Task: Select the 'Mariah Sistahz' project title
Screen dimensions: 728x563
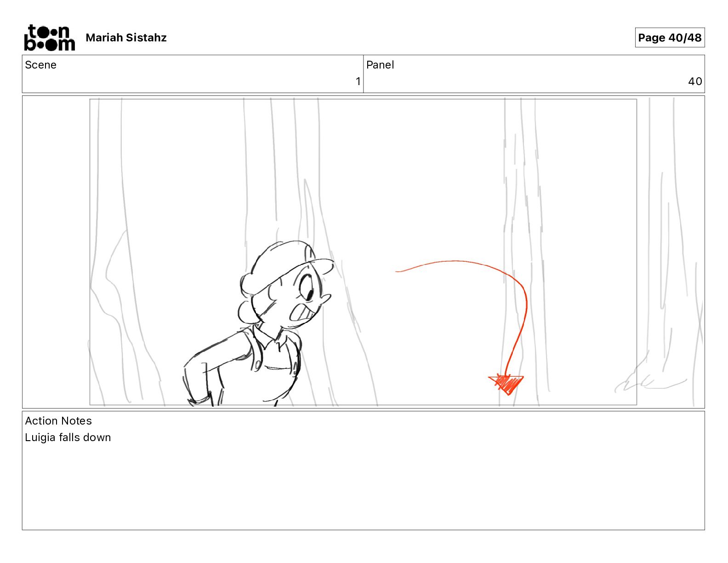Action: pos(126,38)
